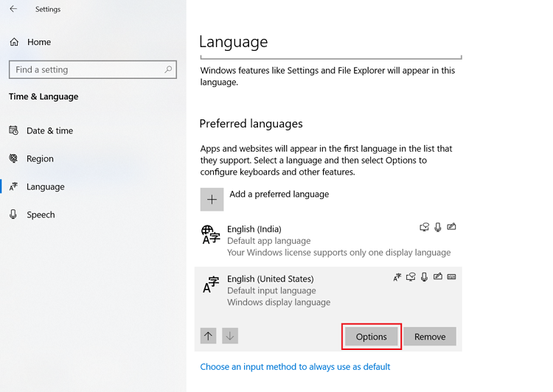Click English (United States) handwriting icon
This screenshot has height=392, width=553.
tap(438, 277)
